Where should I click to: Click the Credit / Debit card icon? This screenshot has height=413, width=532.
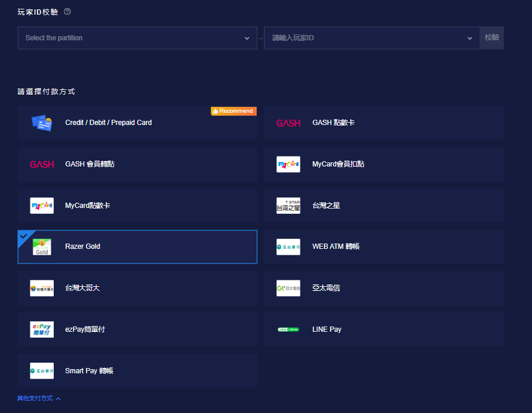point(42,123)
